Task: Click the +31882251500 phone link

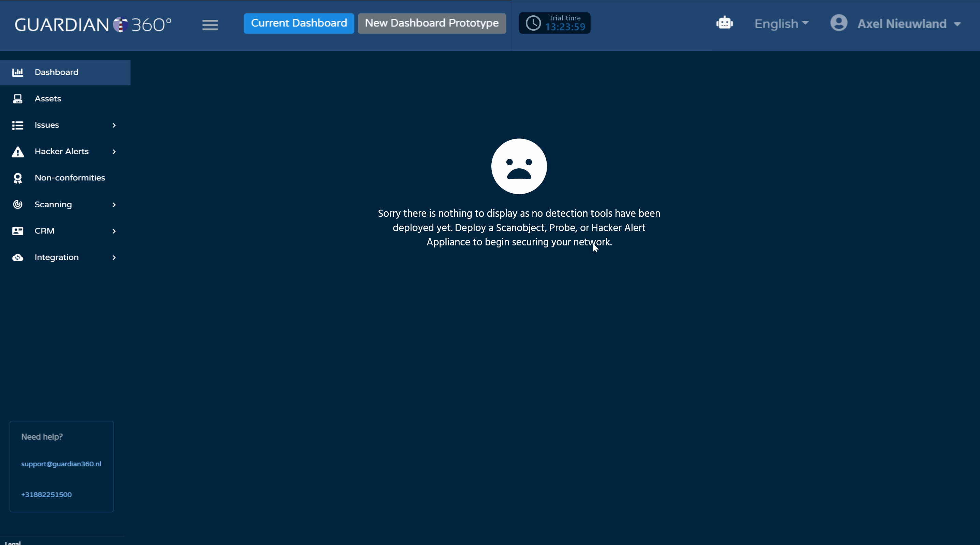Action: click(46, 494)
